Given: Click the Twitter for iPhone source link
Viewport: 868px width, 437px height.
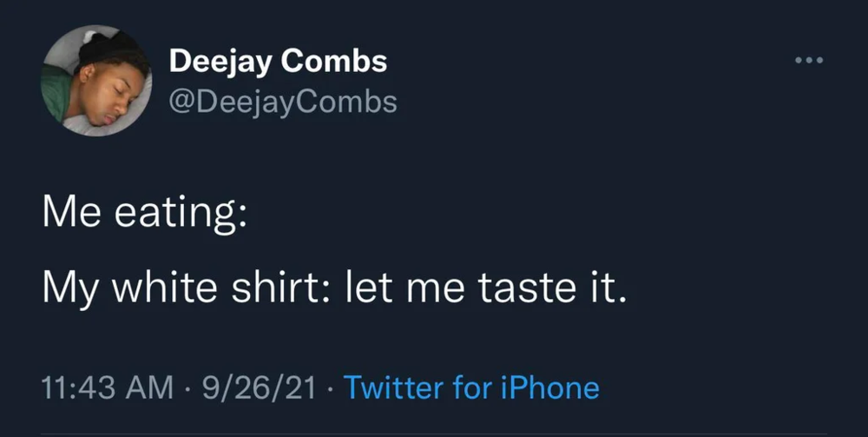Looking at the screenshot, I should tap(471, 387).
